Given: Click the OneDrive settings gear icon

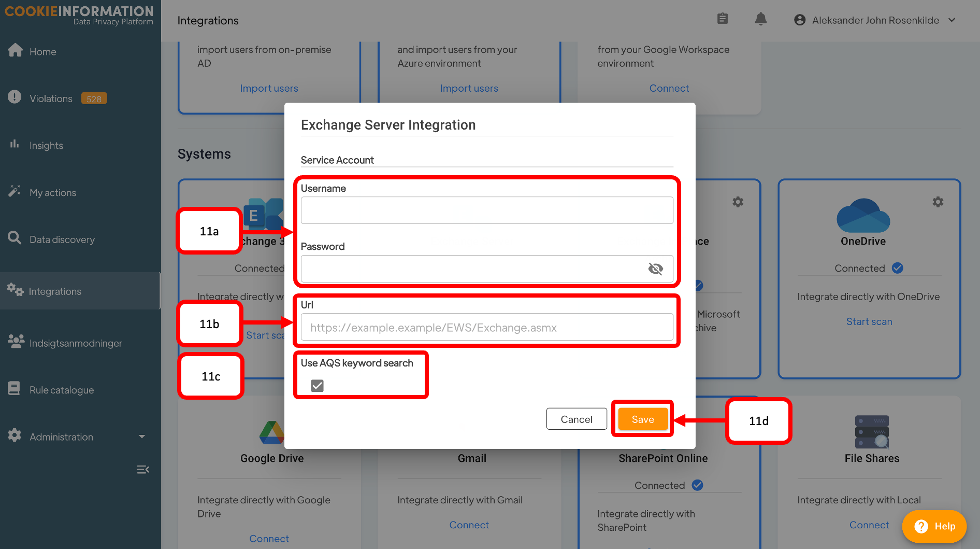Looking at the screenshot, I should point(938,202).
